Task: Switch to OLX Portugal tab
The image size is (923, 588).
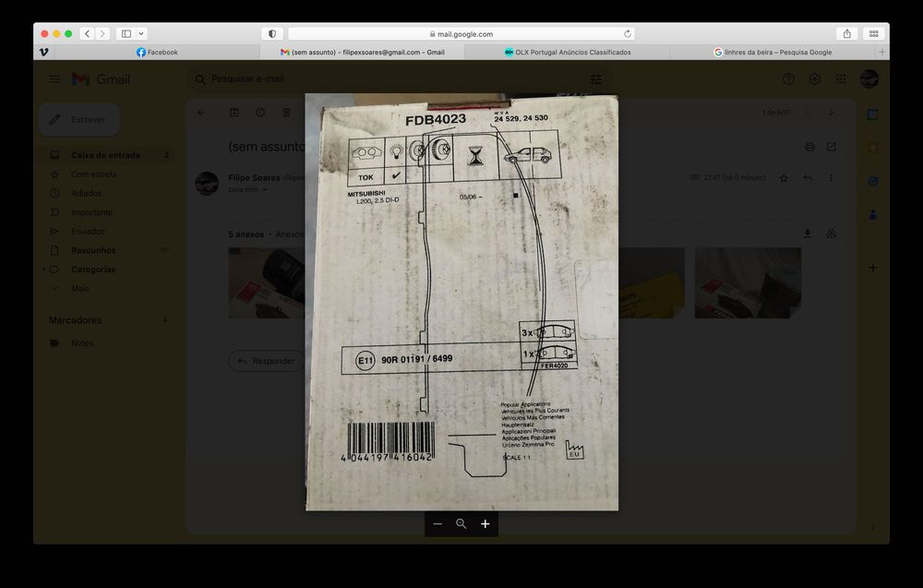Action: coord(567,52)
